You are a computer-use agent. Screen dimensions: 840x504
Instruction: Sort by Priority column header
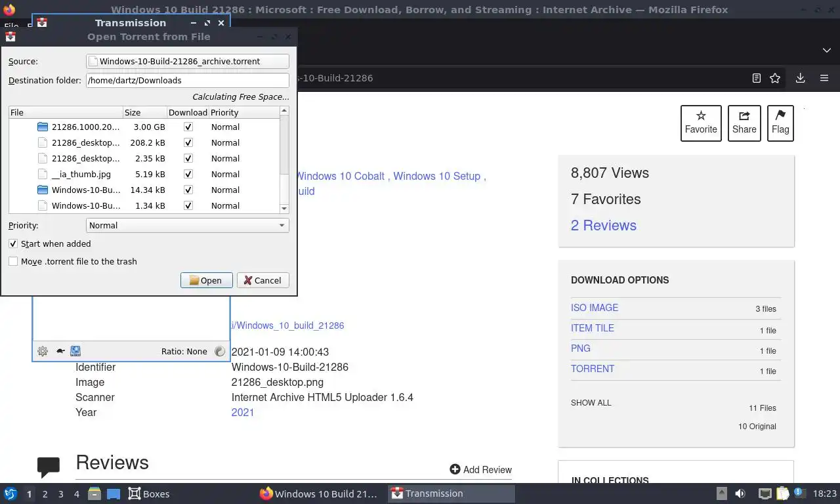point(244,112)
